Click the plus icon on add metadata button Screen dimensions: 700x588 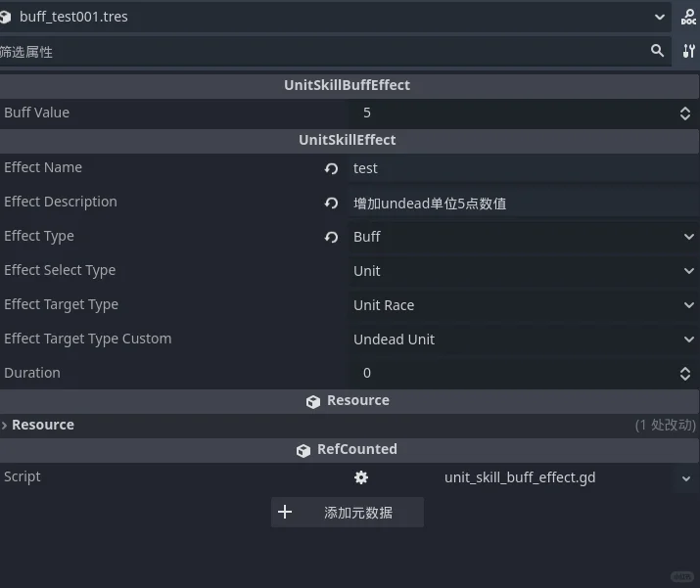(x=284, y=512)
